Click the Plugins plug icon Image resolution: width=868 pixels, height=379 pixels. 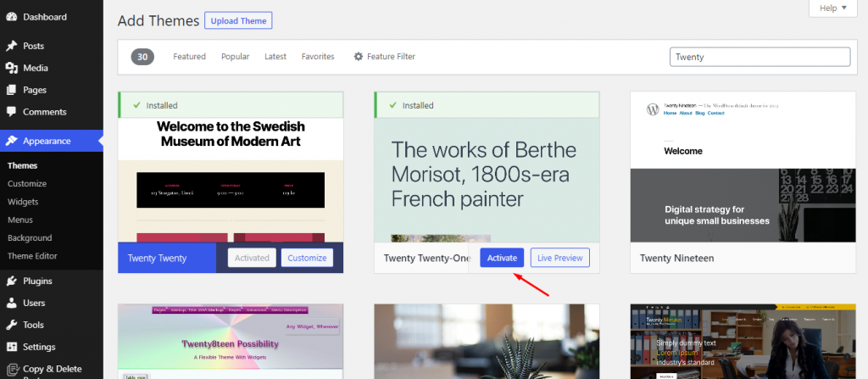click(11, 281)
